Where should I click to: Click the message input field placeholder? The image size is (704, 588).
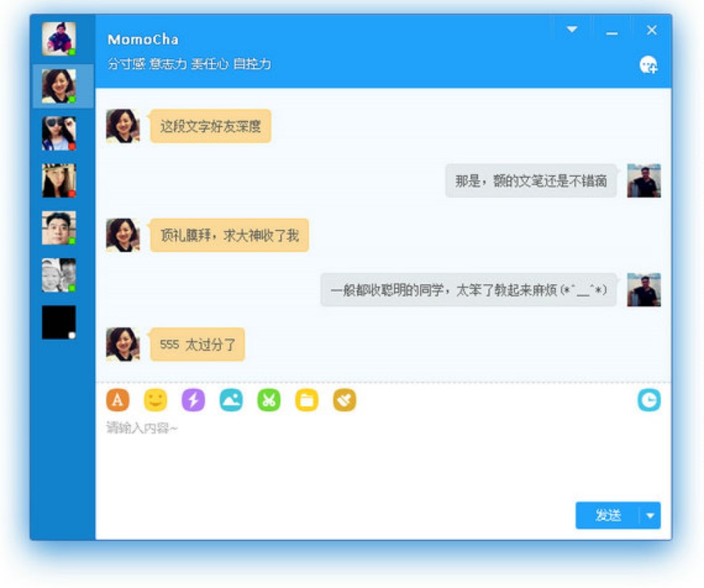(x=142, y=428)
